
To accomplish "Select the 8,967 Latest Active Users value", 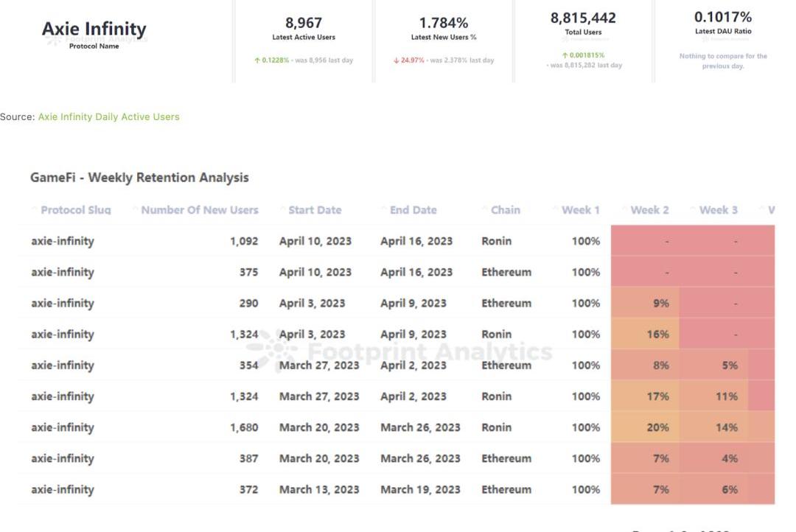I will [304, 23].
